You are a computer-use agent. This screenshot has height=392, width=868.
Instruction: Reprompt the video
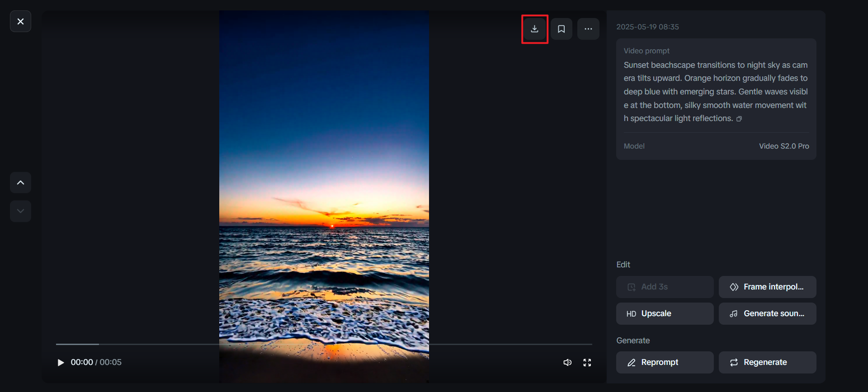click(665, 362)
